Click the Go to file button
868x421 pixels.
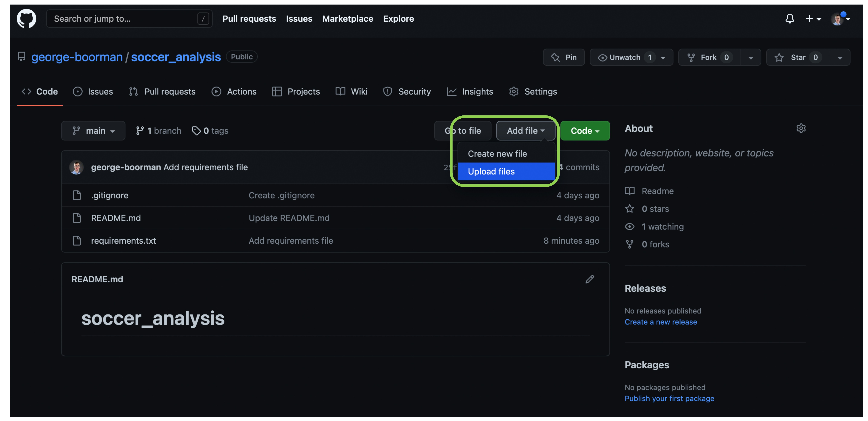pyautogui.click(x=463, y=131)
